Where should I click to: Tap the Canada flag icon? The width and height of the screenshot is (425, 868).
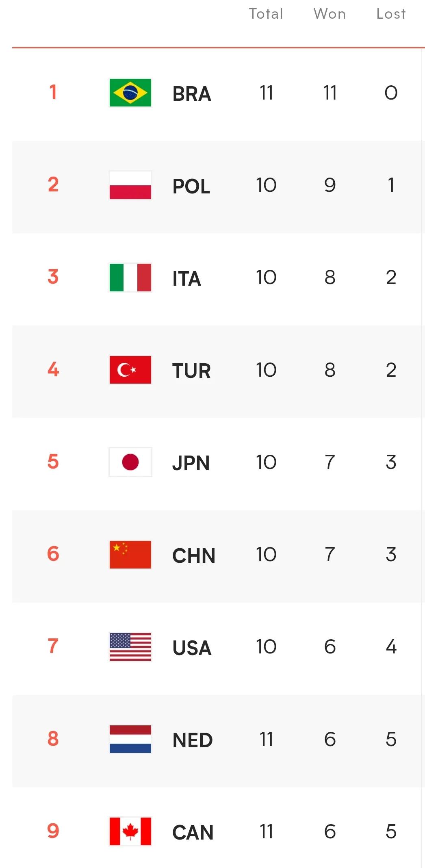[x=130, y=831]
